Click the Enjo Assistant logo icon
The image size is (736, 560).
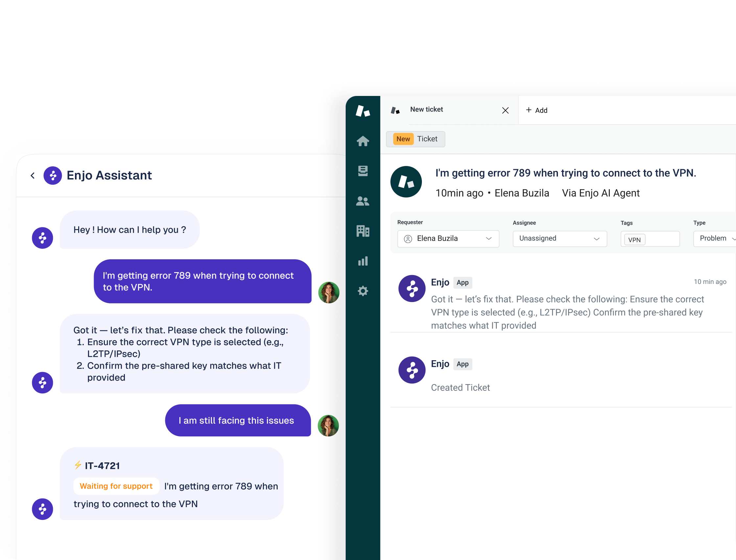(x=53, y=175)
